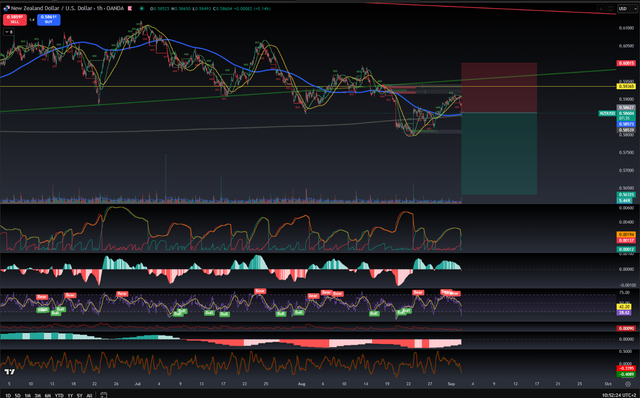
Task: Click the Sep label on the time axis
Action: 451,384
